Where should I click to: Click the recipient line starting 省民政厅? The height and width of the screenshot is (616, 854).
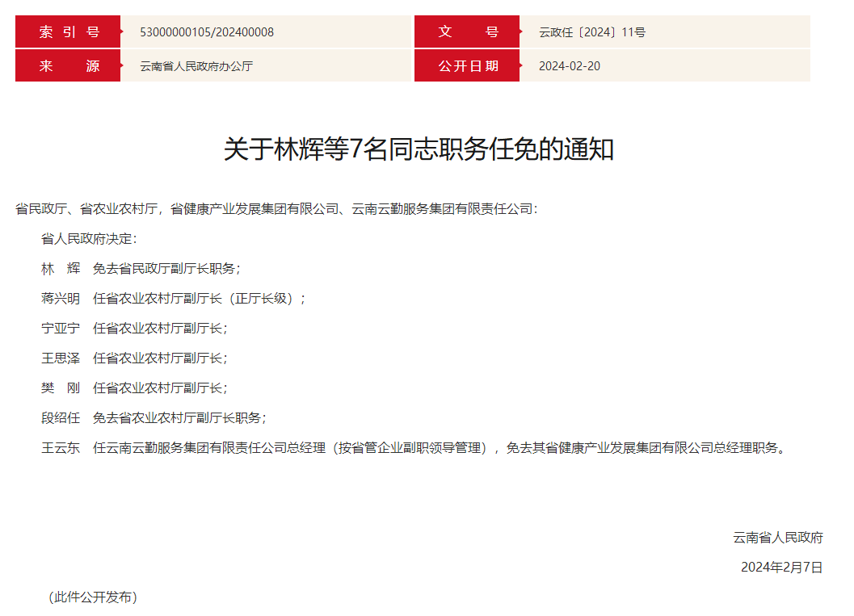(x=276, y=209)
